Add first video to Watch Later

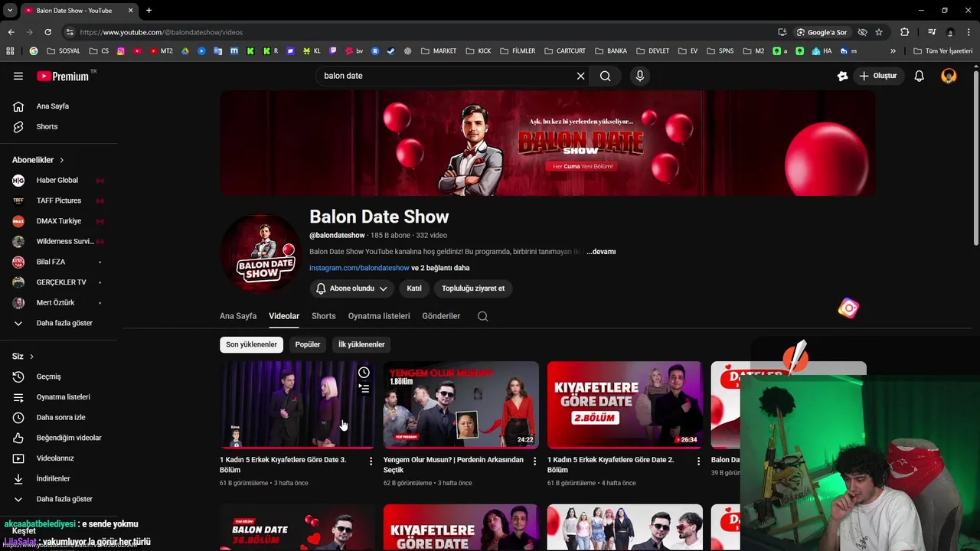click(x=364, y=373)
